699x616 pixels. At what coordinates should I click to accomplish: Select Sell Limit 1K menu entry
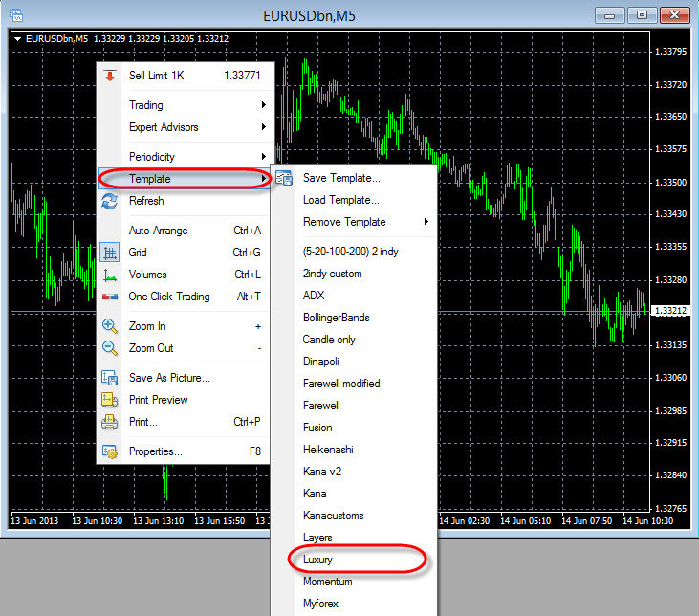coord(184,76)
